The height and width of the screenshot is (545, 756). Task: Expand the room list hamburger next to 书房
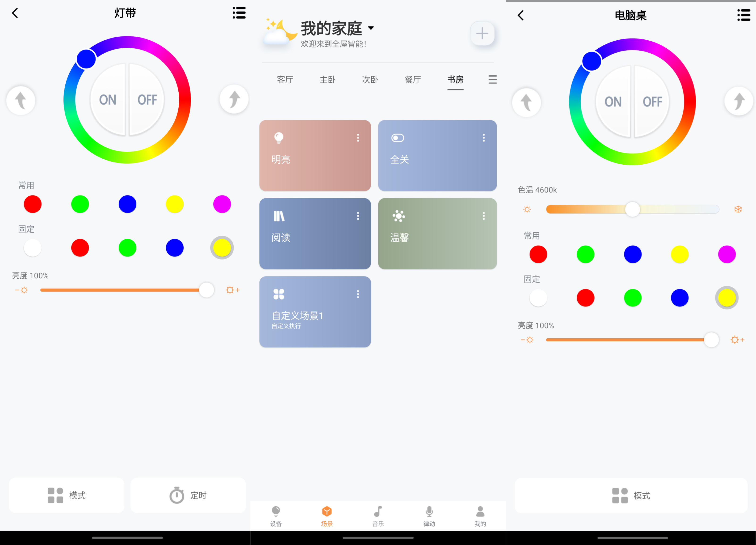(493, 80)
